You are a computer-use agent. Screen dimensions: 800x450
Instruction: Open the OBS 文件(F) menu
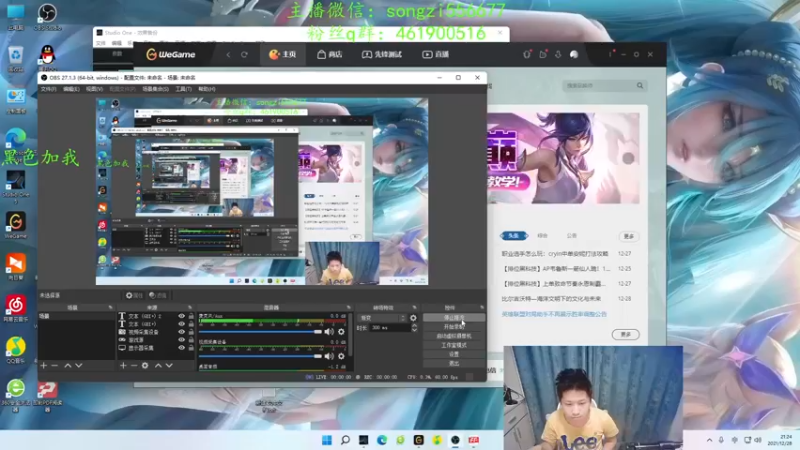[48, 89]
